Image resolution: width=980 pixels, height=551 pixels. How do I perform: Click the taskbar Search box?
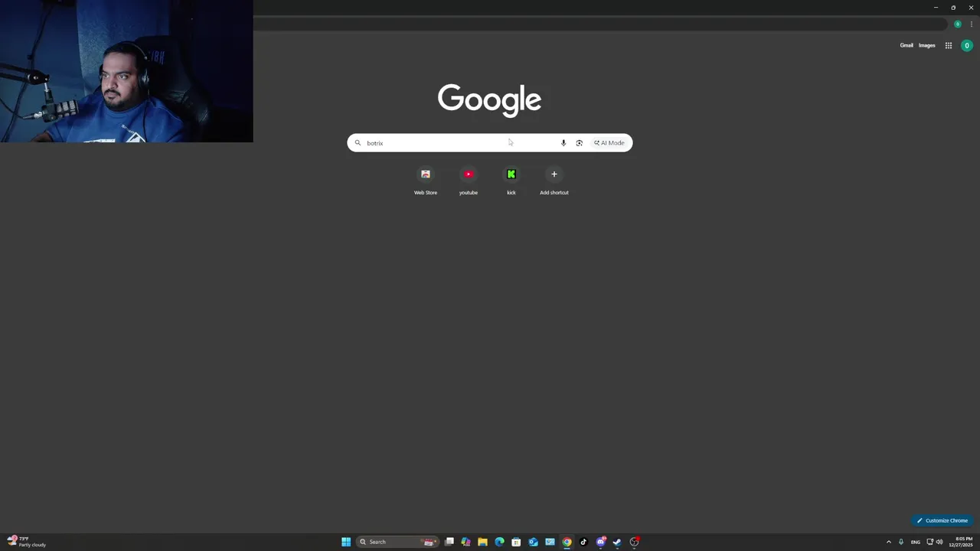[x=397, y=542]
